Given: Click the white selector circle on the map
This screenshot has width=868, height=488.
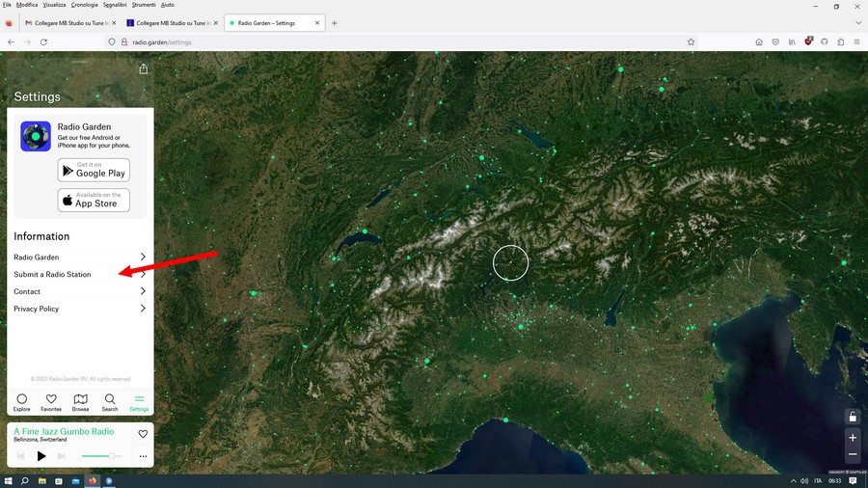Looking at the screenshot, I should point(510,263).
